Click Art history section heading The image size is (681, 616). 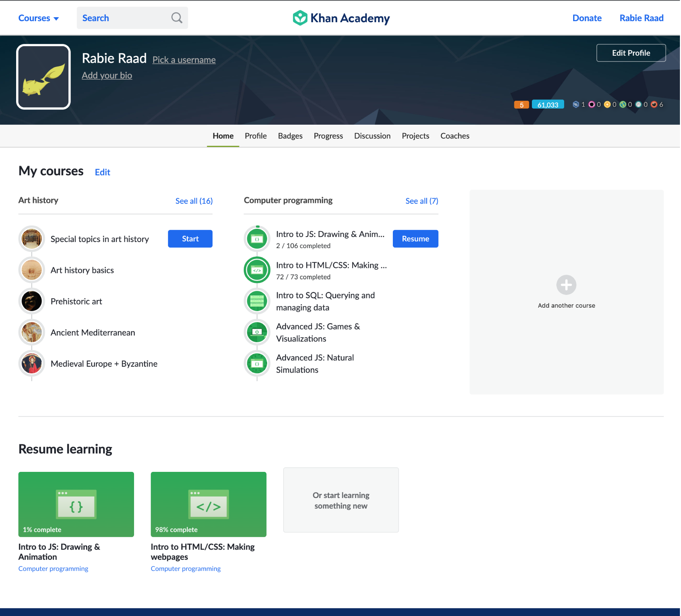pyautogui.click(x=38, y=200)
